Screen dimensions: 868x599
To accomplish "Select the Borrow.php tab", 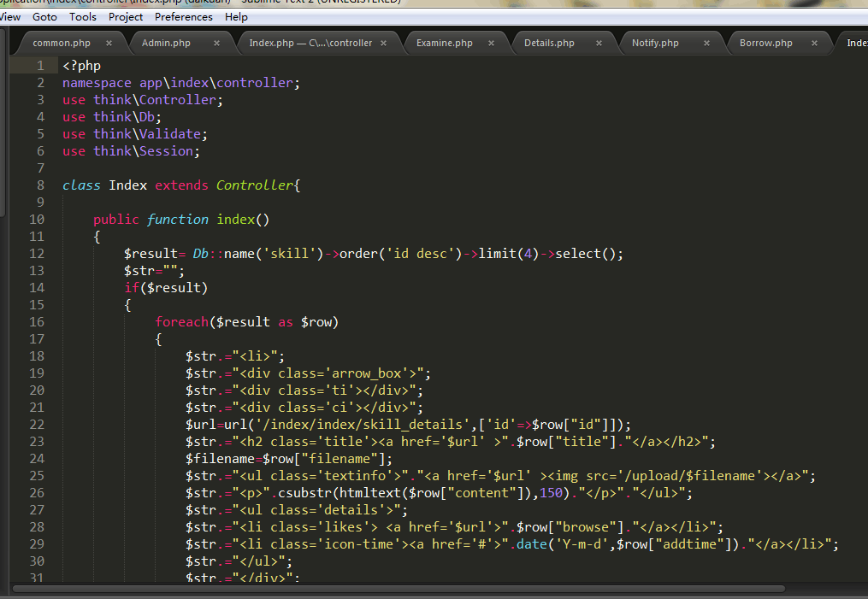I will click(765, 43).
